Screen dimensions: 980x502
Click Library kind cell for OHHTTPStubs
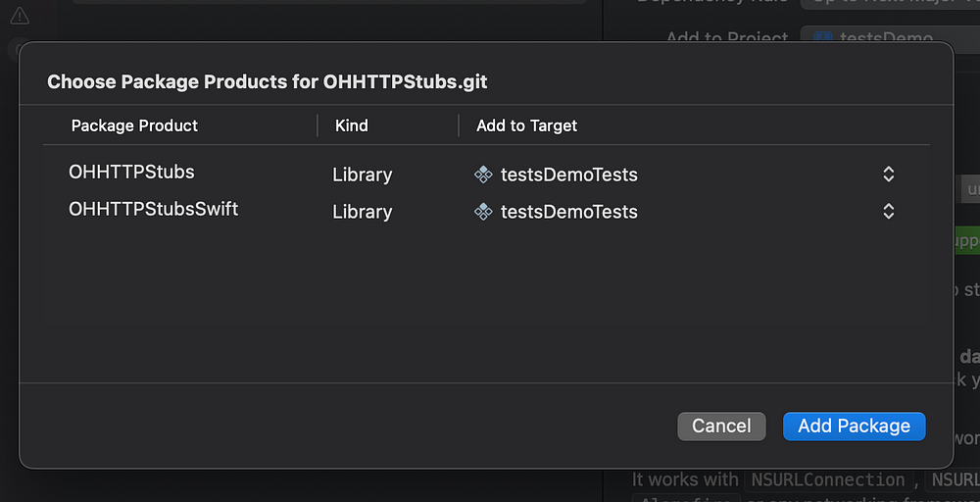click(362, 175)
